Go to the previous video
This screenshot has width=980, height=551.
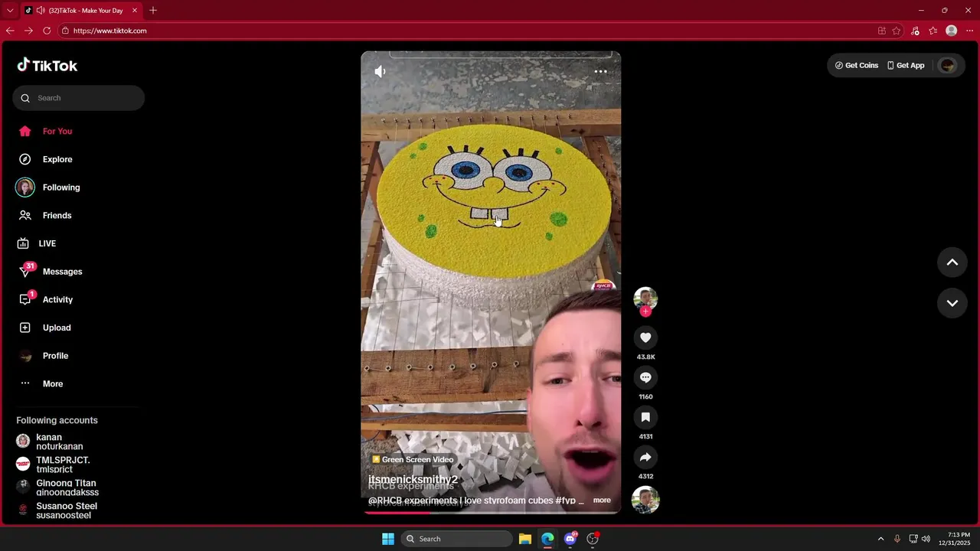[952, 262]
